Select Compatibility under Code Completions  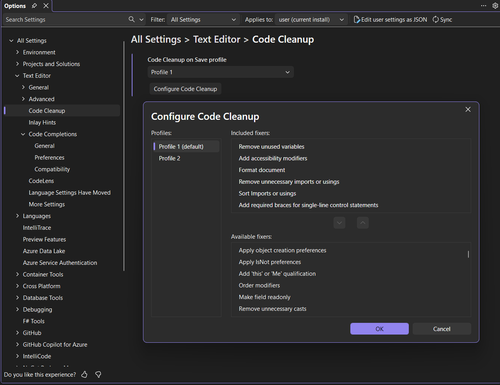coord(52,169)
